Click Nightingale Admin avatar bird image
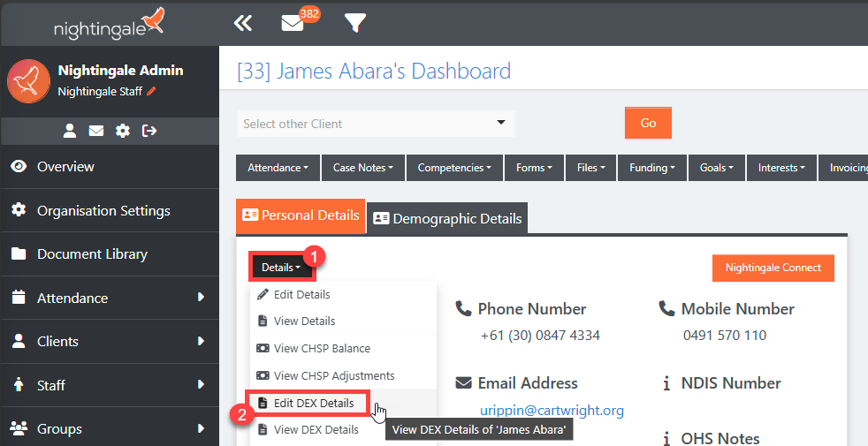The image size is (868, 446). (29, 81)
